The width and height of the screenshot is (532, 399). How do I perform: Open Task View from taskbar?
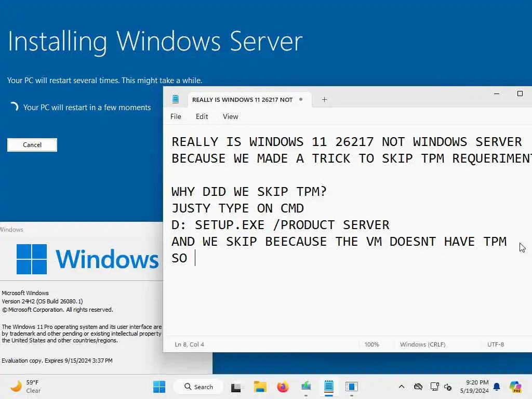click(236, 387)
